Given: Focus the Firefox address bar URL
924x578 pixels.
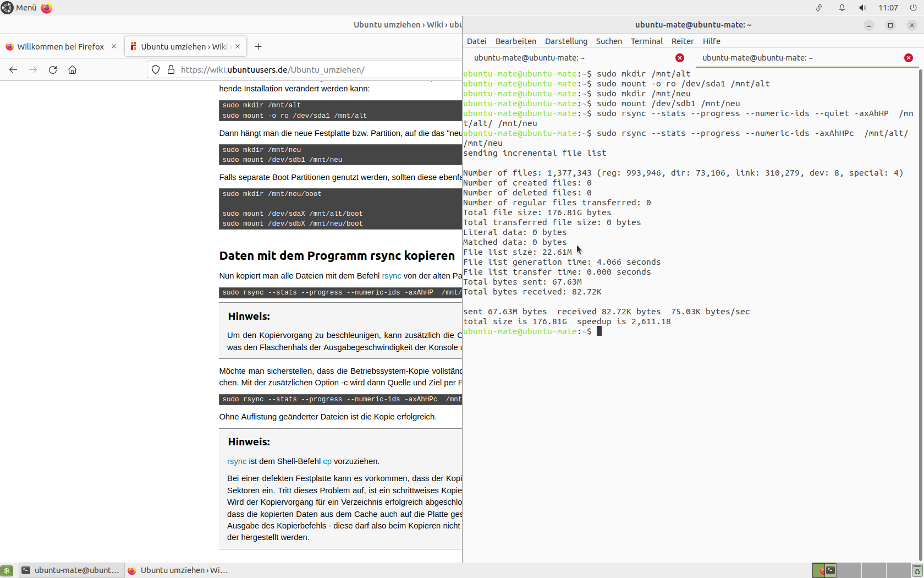Looking at the screenshot, I should (x=272, y=70).
